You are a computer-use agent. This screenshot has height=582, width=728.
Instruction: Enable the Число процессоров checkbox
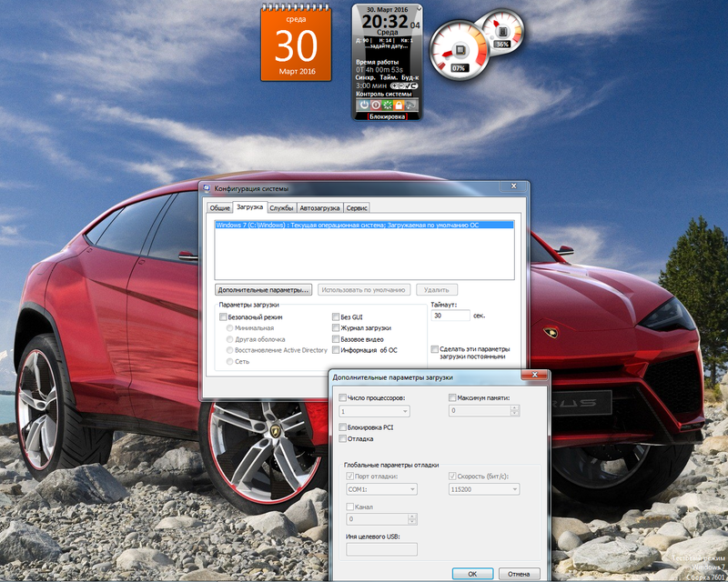[343, 398]
